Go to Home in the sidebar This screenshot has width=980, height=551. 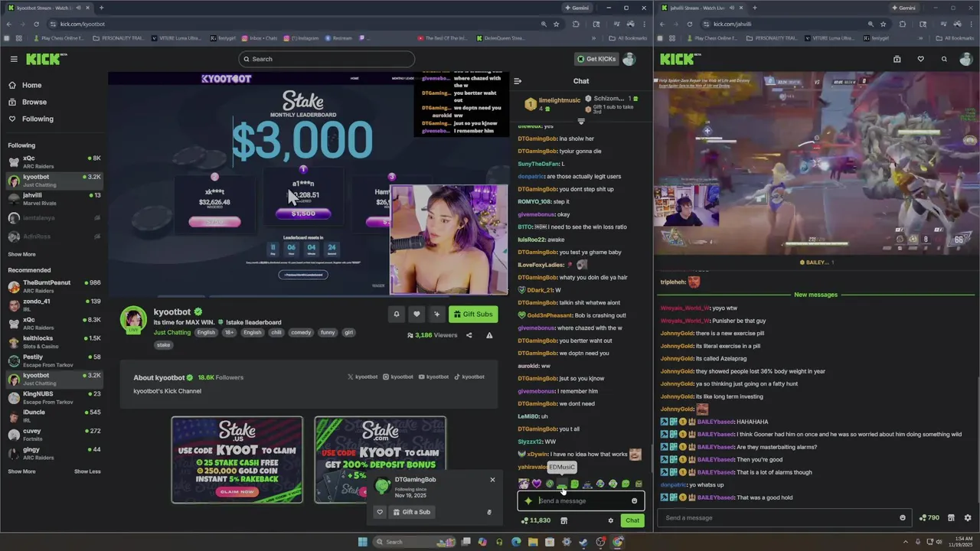coord(32,85)
